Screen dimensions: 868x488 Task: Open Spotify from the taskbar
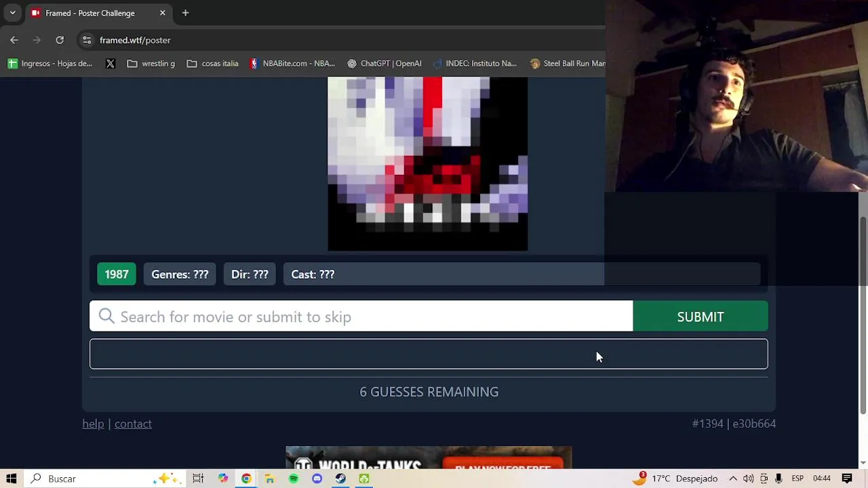293,479
